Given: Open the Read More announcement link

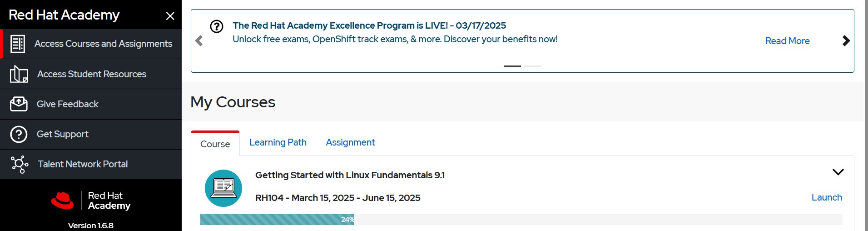Looking at the screenshot, I should 787,41.
